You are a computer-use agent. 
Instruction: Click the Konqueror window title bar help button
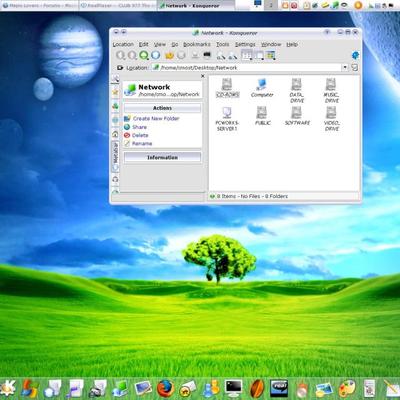point(327,32)
